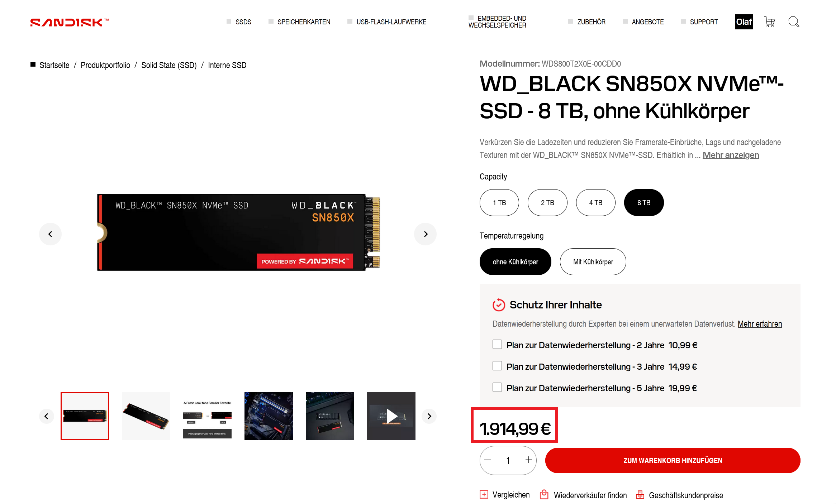Image resolution: width=836 pixels, height=504 pixels.
Task: Show previous main product image
Action: pos(50,234)
